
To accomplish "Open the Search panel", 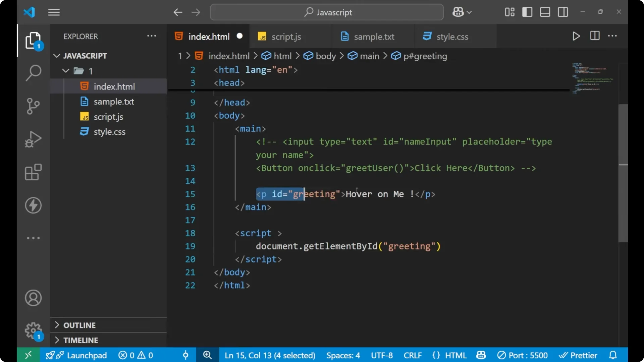I will [x=33, y=73].
